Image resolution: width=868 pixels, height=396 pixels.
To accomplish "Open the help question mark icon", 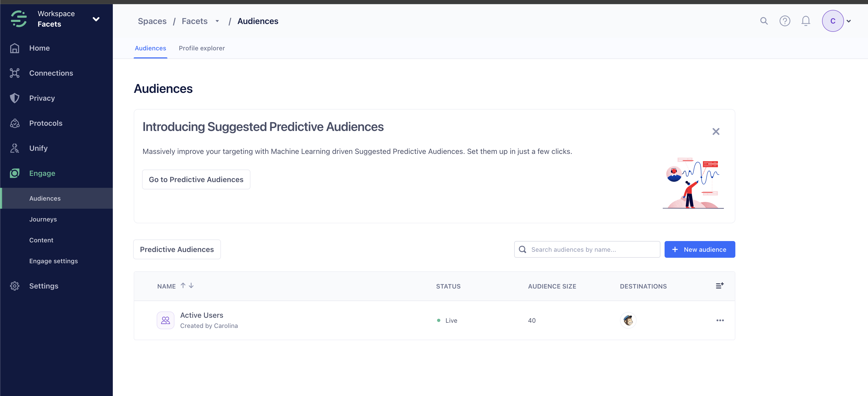I will pyautogui.click(x=785, y=21).
